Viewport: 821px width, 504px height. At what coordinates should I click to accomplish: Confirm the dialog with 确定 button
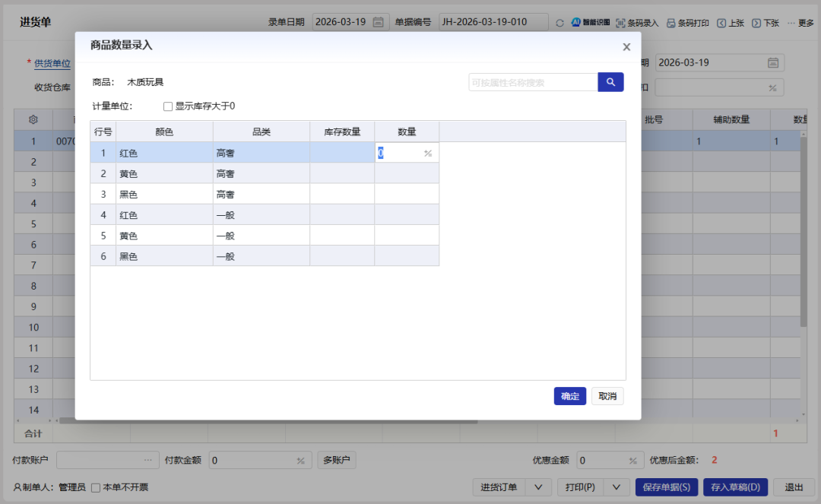[570, 396]
